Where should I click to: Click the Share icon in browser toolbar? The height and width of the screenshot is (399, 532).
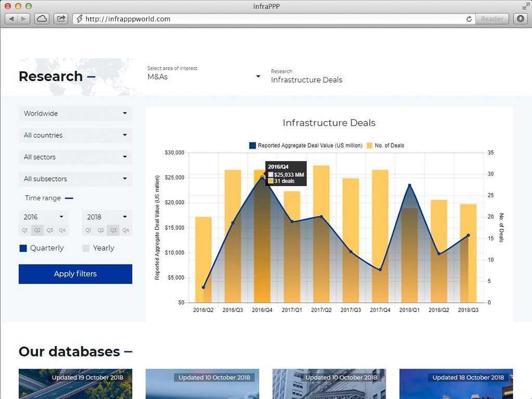[61, 19]
